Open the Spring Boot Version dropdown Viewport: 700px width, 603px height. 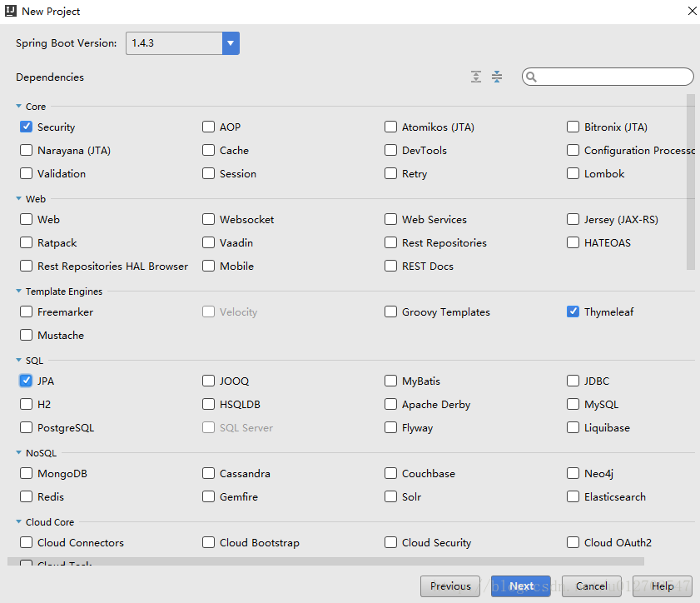[x=231, y=43]
